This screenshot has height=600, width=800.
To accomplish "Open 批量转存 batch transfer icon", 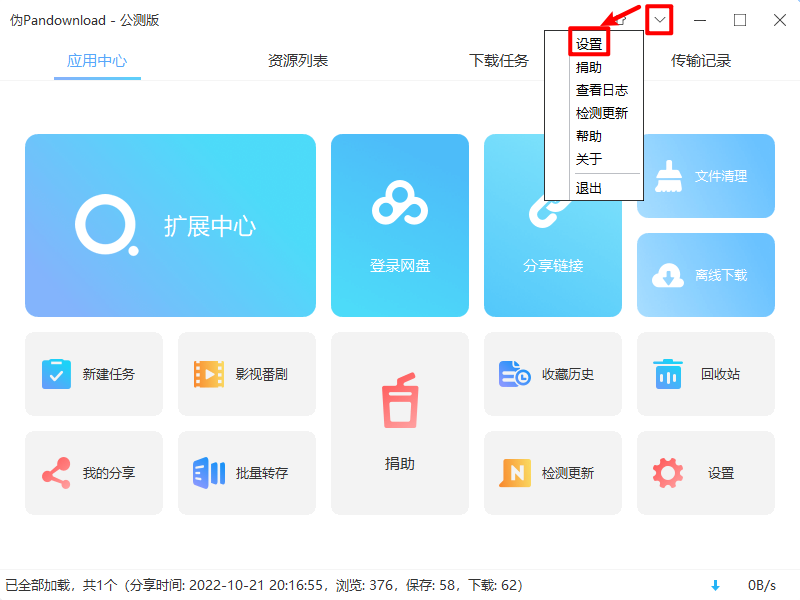I will 209,473.
